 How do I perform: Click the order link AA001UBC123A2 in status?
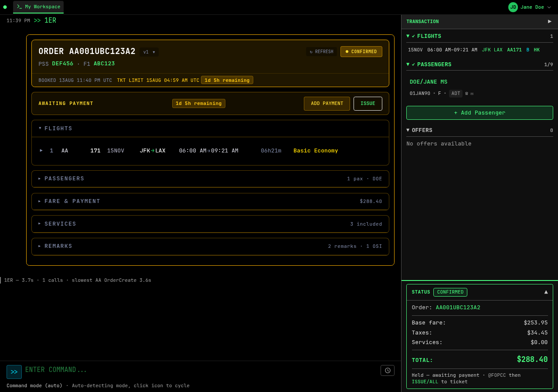(x=458, y=308)
